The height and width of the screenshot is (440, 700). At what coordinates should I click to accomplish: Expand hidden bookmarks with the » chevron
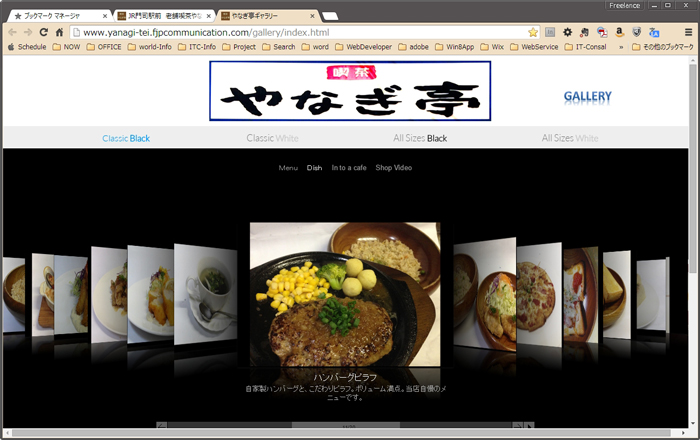coord(621,47)
